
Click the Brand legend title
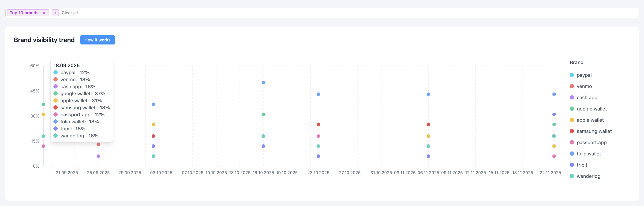coord(577,63)
